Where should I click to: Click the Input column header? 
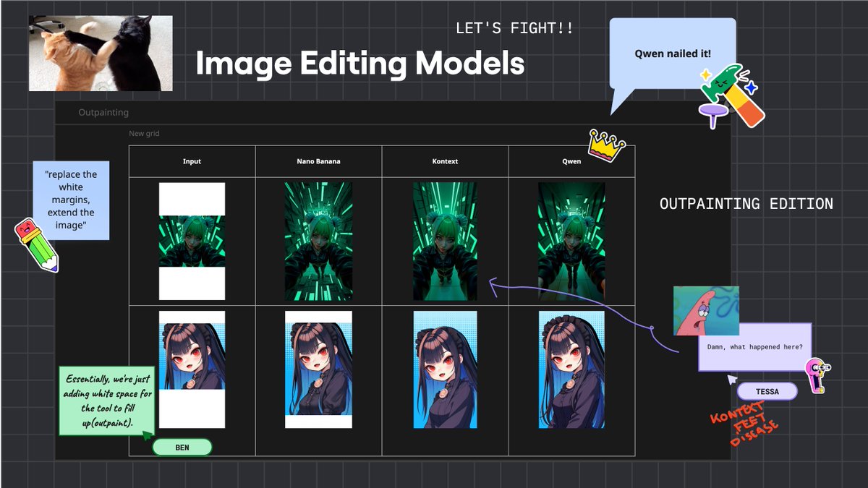192,161
